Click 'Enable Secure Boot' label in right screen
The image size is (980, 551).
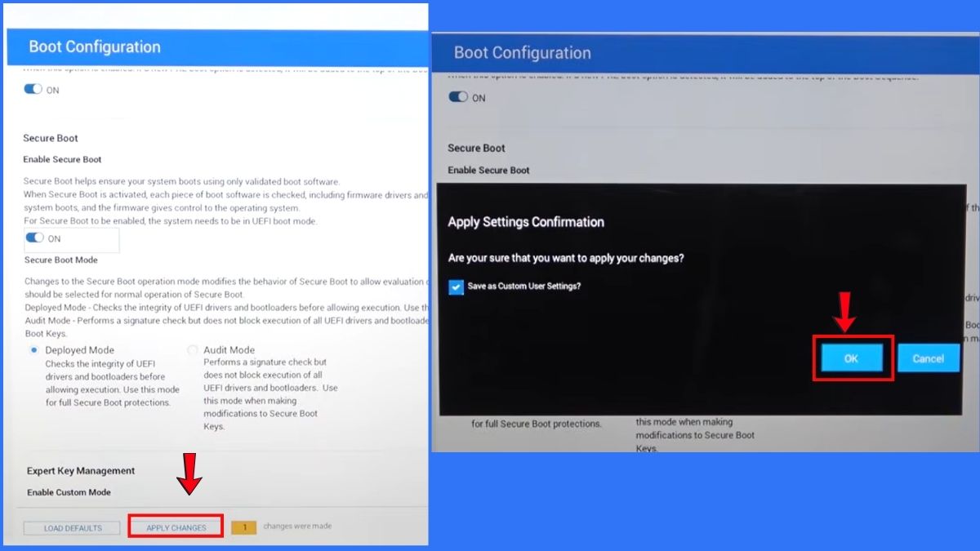coord(488,170)
